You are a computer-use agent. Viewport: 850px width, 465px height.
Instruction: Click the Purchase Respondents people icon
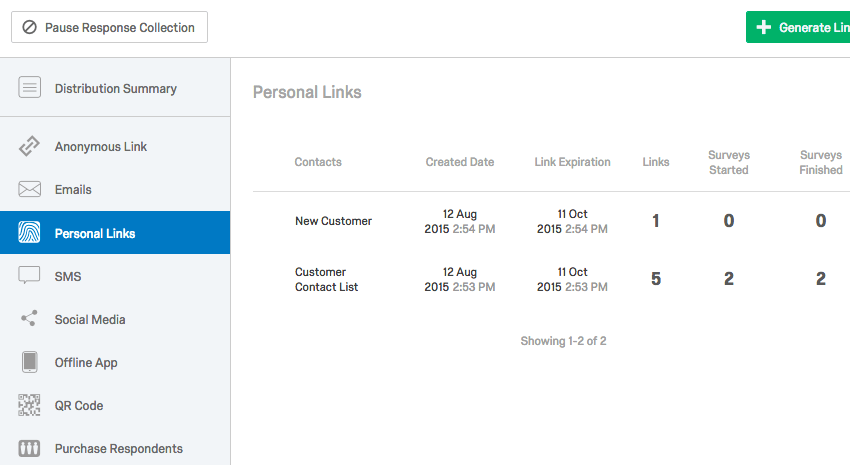point(29,448)
